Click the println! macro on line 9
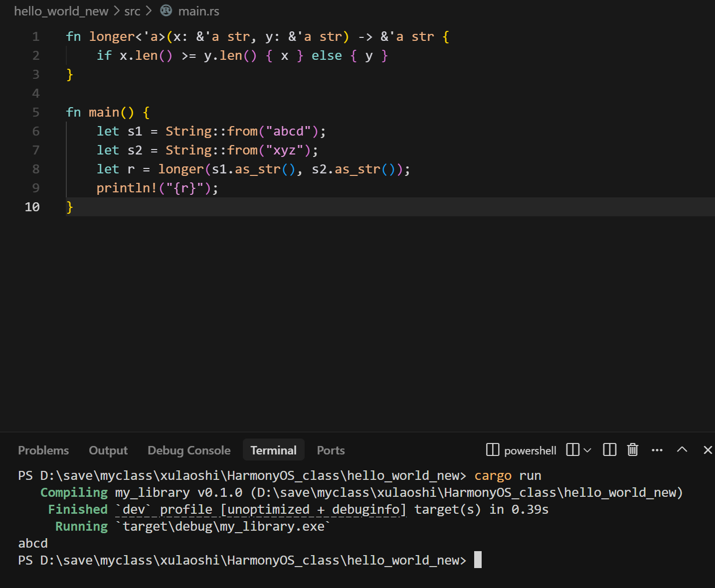The height and width of the screenshot is (588, 715). click(127, 188)
